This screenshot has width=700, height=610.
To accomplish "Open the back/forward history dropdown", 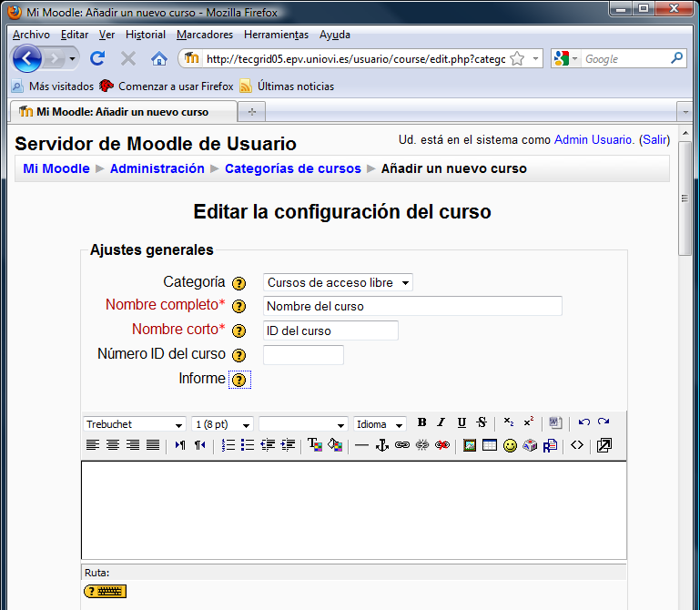I will [72, 58].
